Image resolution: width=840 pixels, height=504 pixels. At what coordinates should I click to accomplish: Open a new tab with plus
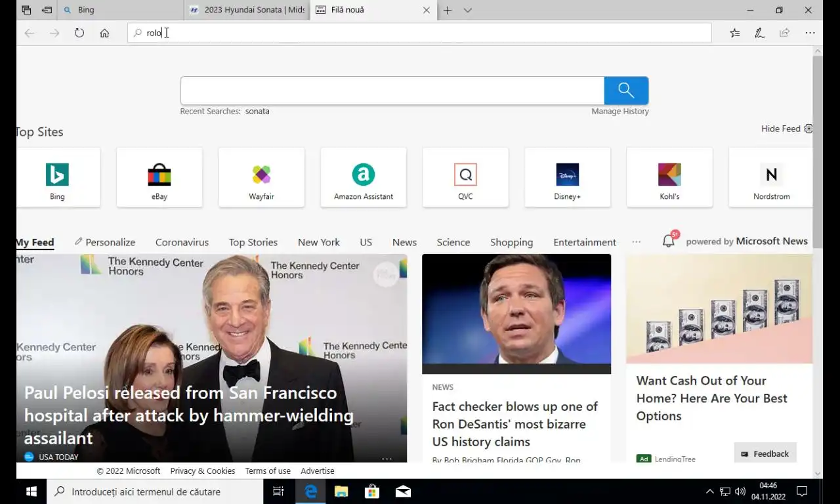448,10
